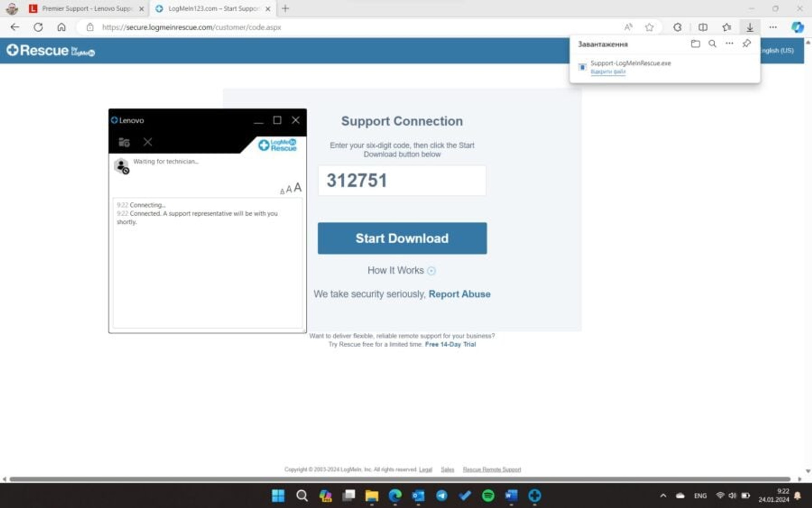
Task: Pin the downloads panel
Action: point(746,44)
